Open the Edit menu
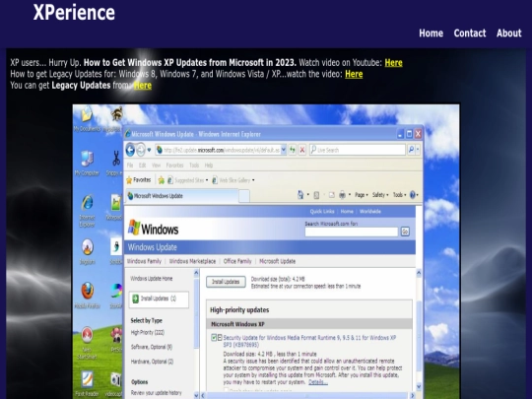This screenshot has height=399, width=532. (x=142, y=166)
